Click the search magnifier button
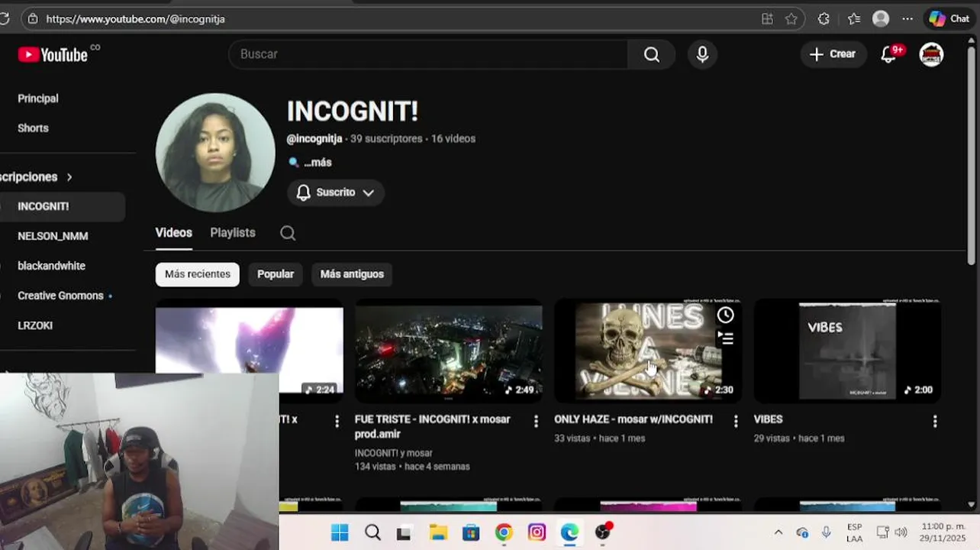Screen dimensions: 980x550 point(651,54)
